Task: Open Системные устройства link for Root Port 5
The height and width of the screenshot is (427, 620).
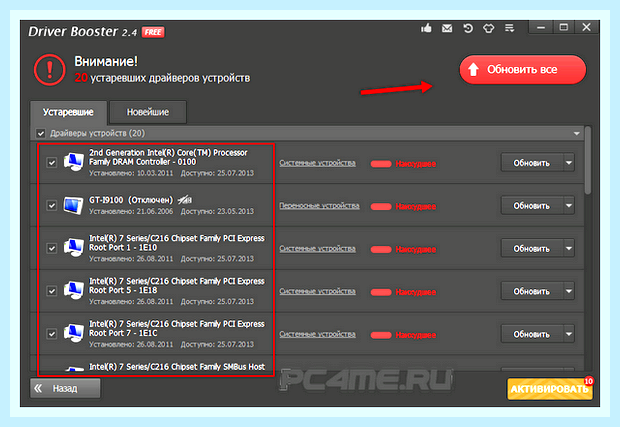Action: [318, 291]
